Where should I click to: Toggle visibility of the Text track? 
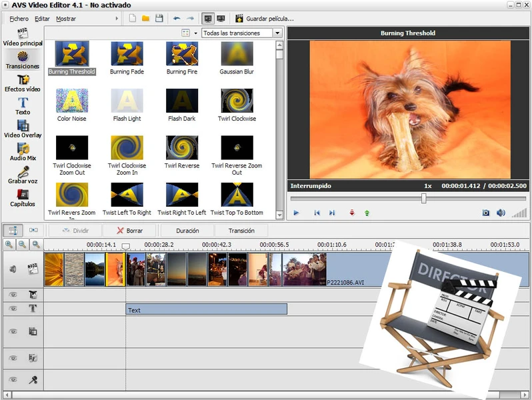pos(13,309)
